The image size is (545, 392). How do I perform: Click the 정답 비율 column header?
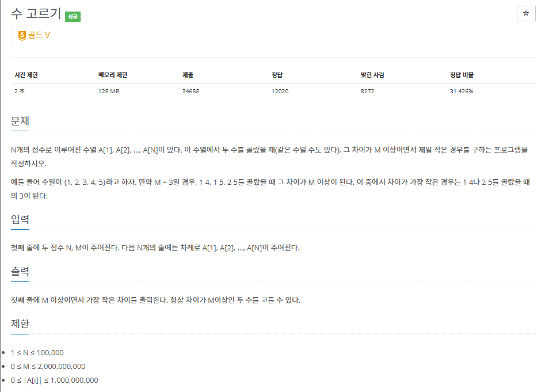[x=462, y=75]
